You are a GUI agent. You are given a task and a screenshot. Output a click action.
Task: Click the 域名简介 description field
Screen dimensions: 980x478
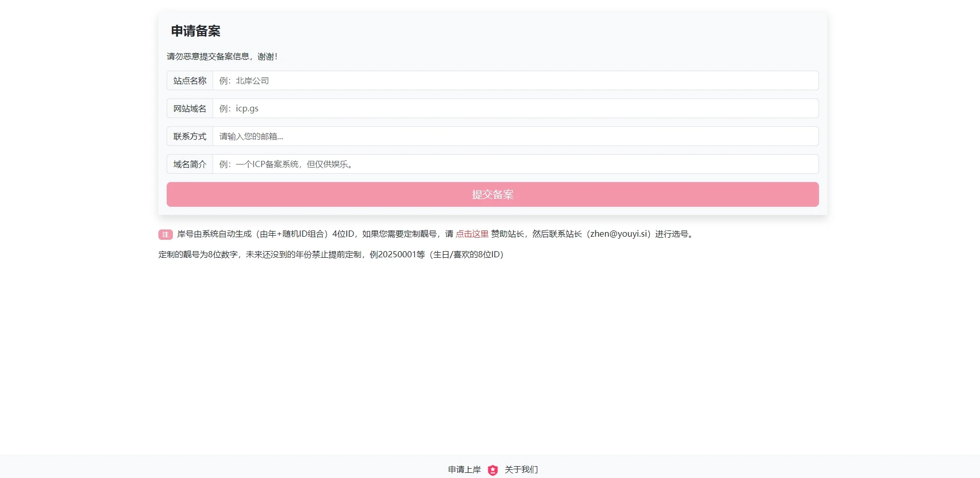pyautogui.click(x=515, y=164)
